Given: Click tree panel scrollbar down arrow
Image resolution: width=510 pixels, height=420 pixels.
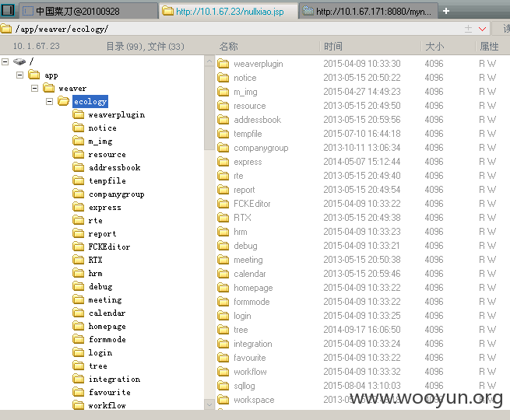Looking at the screenshot, I should tap(209, 404).
